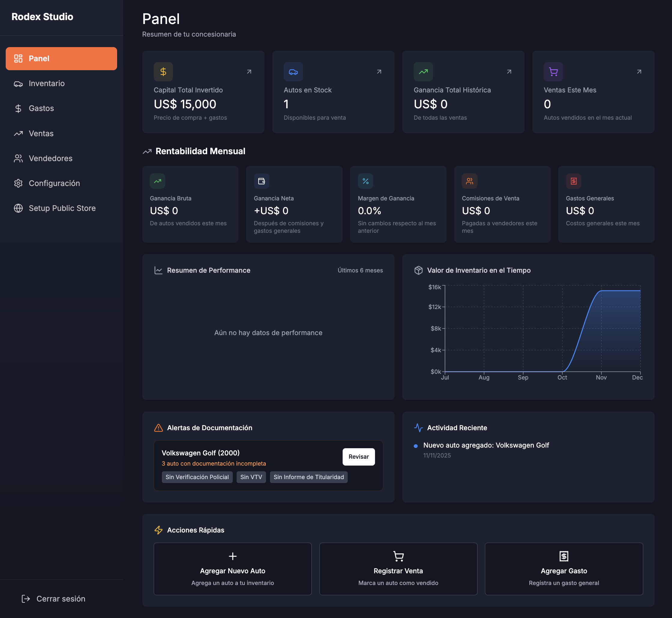Click Nov marker on inventory value chart
This screenshot has width=672, height=618.
[x=601, y=377]
